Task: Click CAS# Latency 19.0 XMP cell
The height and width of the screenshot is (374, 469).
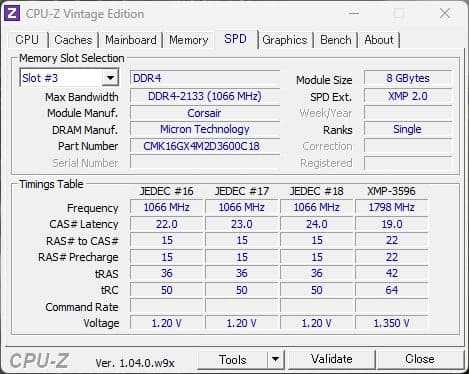Action: [392, 224]
